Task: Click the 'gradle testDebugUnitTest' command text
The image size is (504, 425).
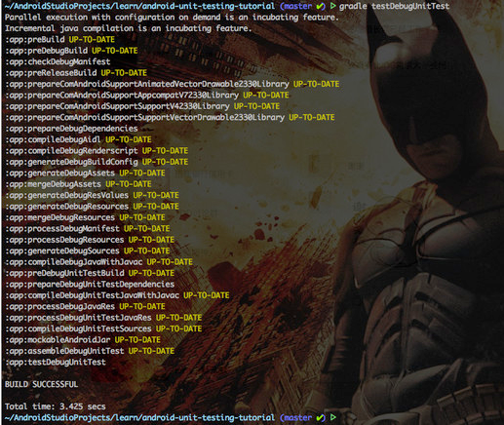Action: click(394, 6)
